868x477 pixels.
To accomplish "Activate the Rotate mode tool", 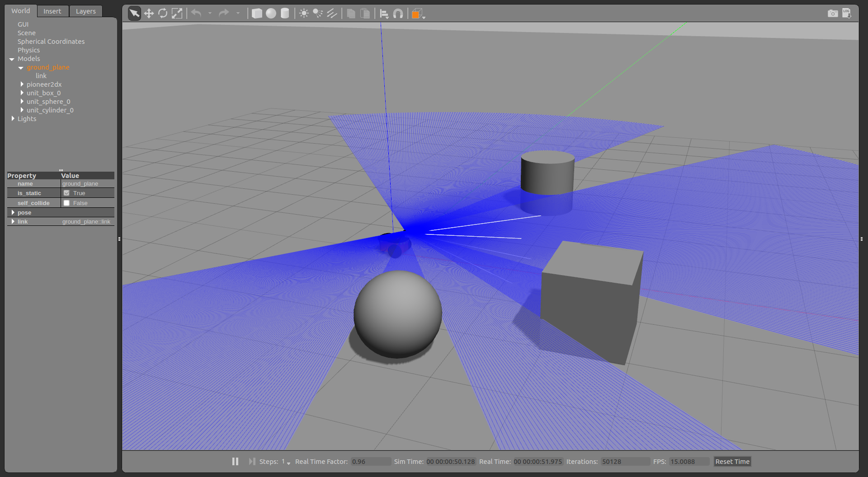I will click(163, 14).
